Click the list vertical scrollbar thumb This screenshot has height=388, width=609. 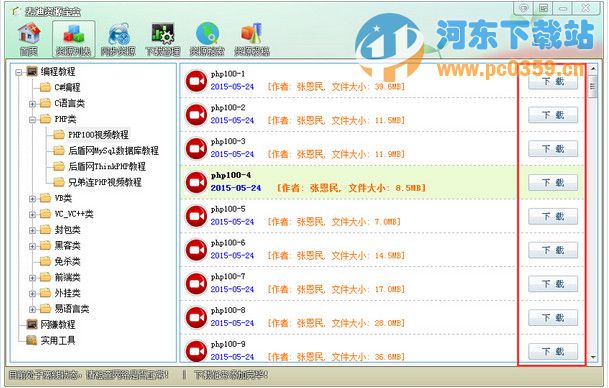[x=593, y=86]
